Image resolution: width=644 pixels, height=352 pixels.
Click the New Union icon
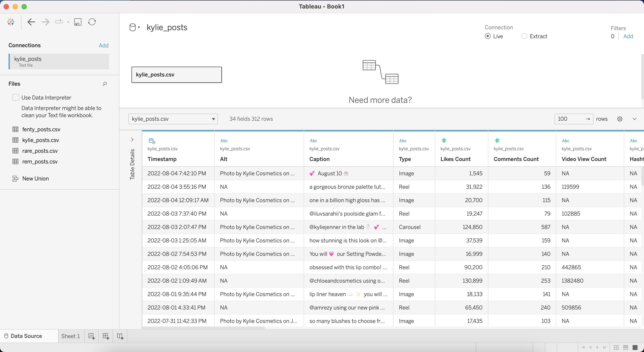[x=15, y=178]
